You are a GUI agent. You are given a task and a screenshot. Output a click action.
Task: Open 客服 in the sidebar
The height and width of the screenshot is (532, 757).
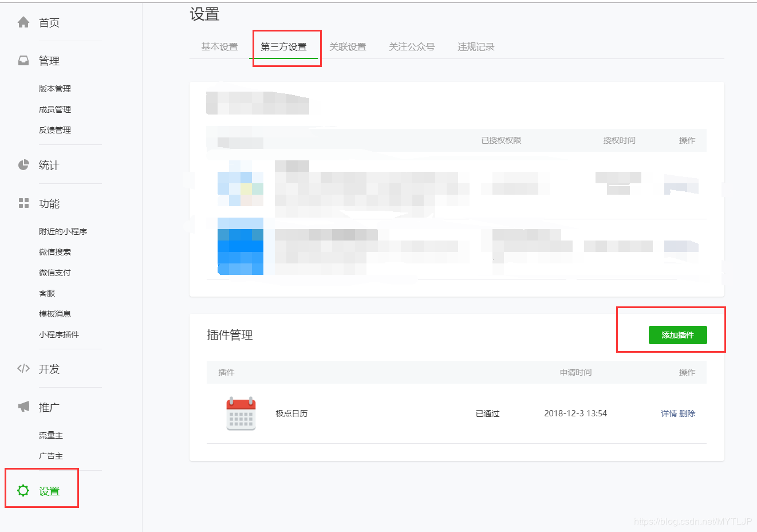click(47, 293)
